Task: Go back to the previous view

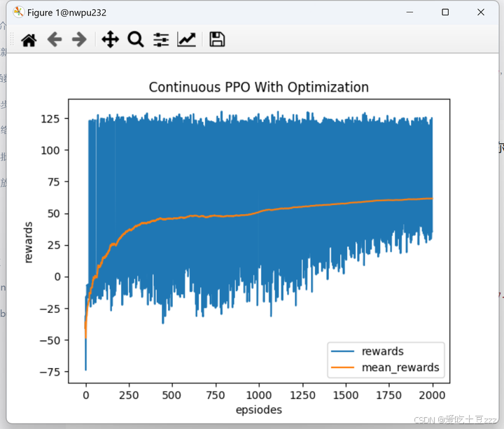Action: (x=55, y=40)
